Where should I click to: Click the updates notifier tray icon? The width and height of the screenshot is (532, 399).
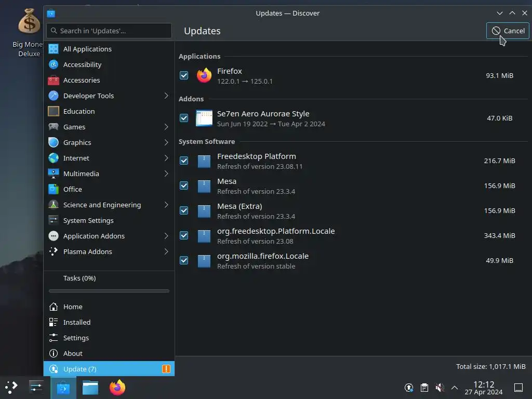pos(409,388)
